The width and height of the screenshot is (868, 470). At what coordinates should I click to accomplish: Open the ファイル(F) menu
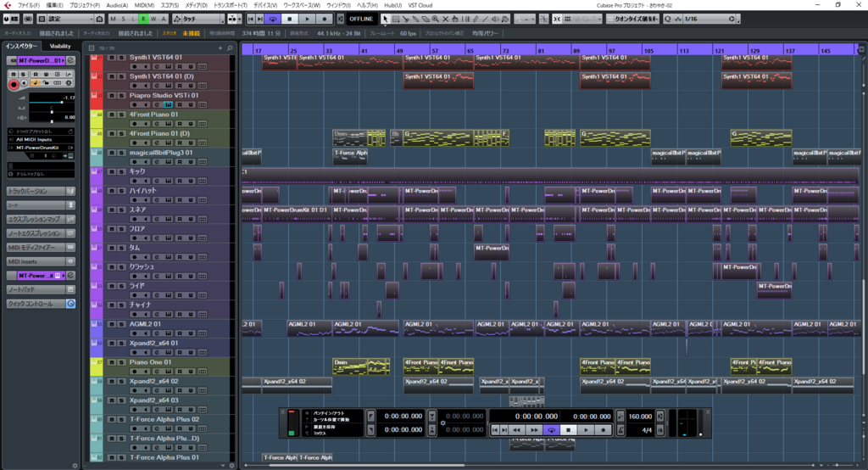(x=29, y=5)
